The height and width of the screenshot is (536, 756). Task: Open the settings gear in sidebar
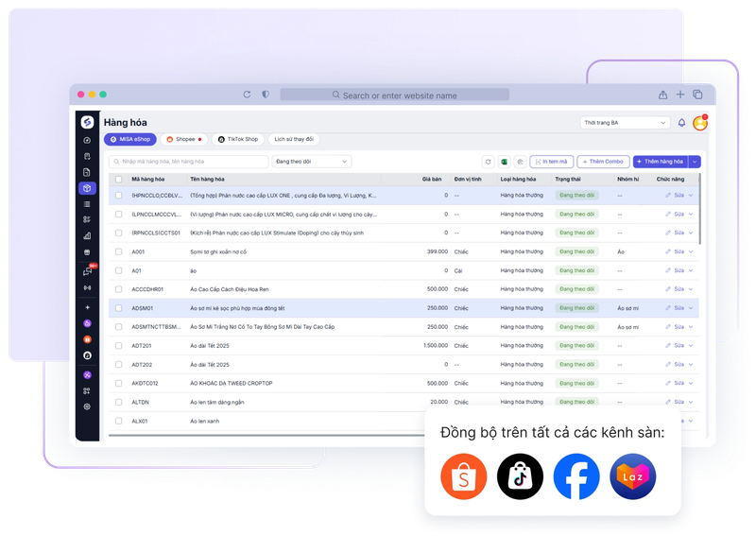87,406
